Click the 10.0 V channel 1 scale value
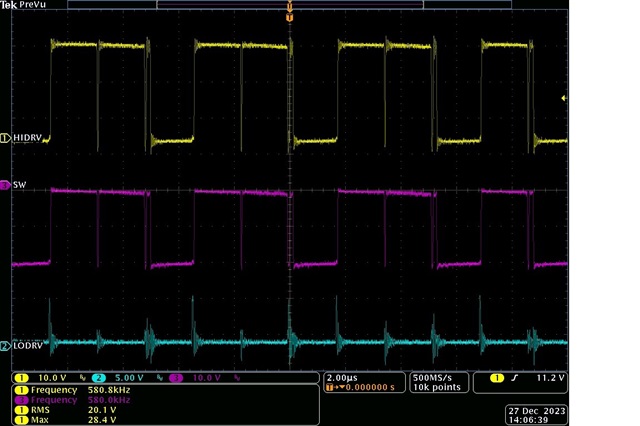This screenshot has height=426, width=640. click(x=52, y=378)
